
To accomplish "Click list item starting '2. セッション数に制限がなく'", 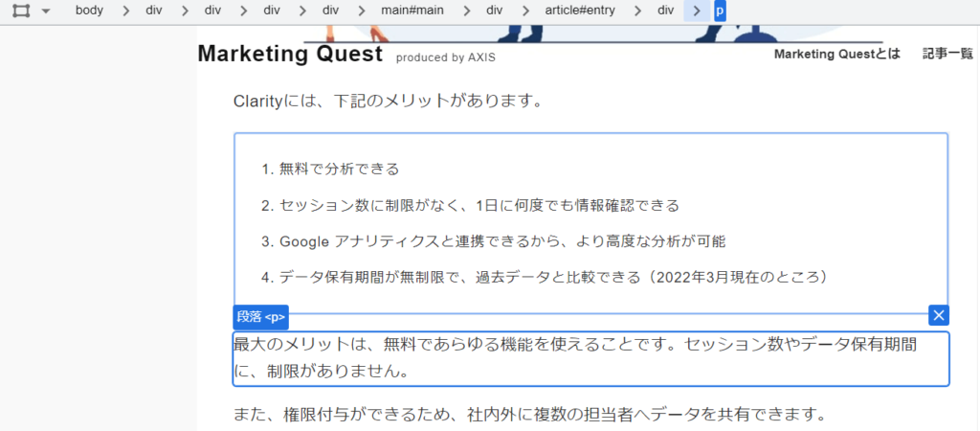I will (470, 205).
